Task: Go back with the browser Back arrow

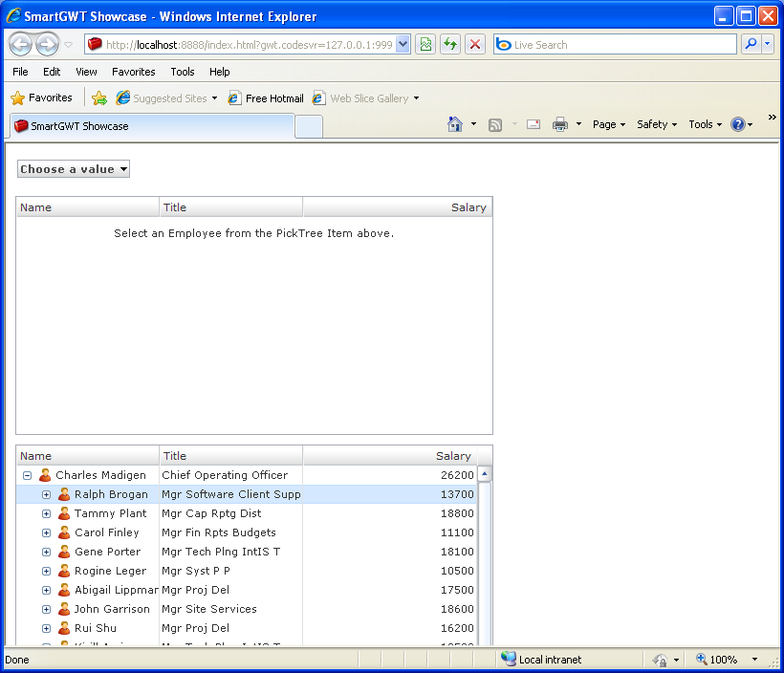Action: 21,45
